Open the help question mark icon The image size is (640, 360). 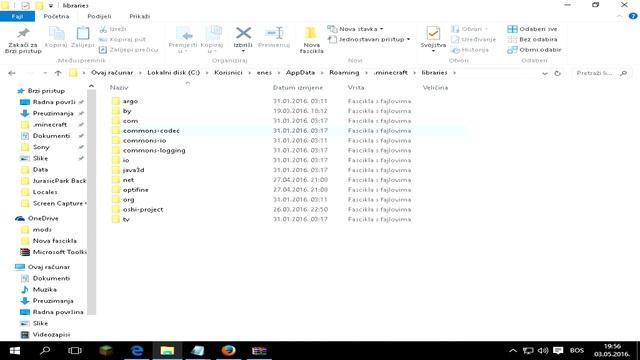[x=633, y=16]
